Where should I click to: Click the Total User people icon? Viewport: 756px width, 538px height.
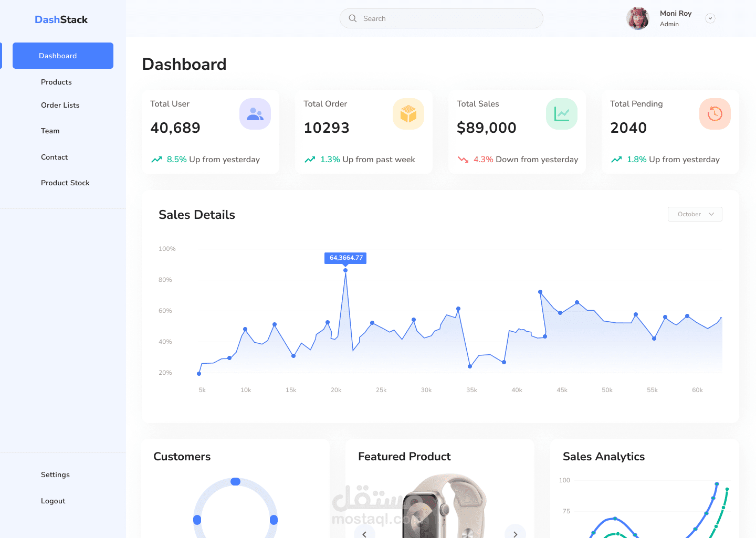coord(255,114)
